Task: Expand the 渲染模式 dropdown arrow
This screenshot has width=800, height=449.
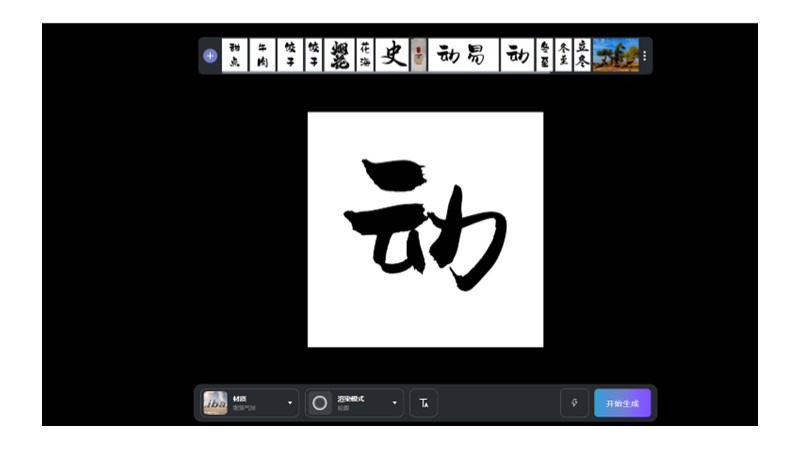Action: (395, 403)
